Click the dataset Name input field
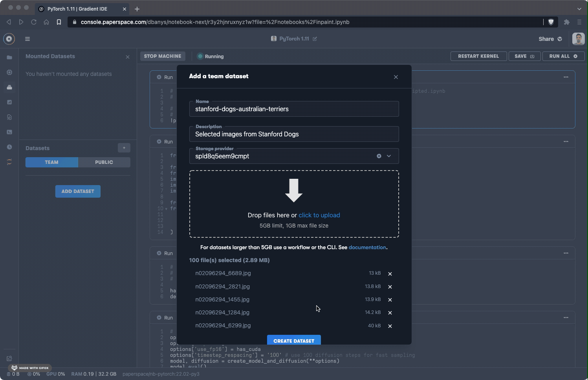The height and width of the screenshot is (380, 588). (294, 109)
